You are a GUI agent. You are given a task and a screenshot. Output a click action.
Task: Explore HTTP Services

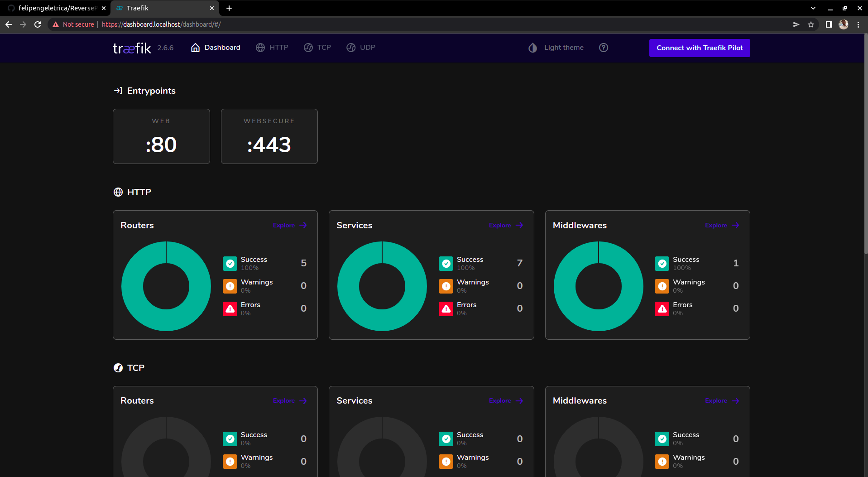pos(506,225)
